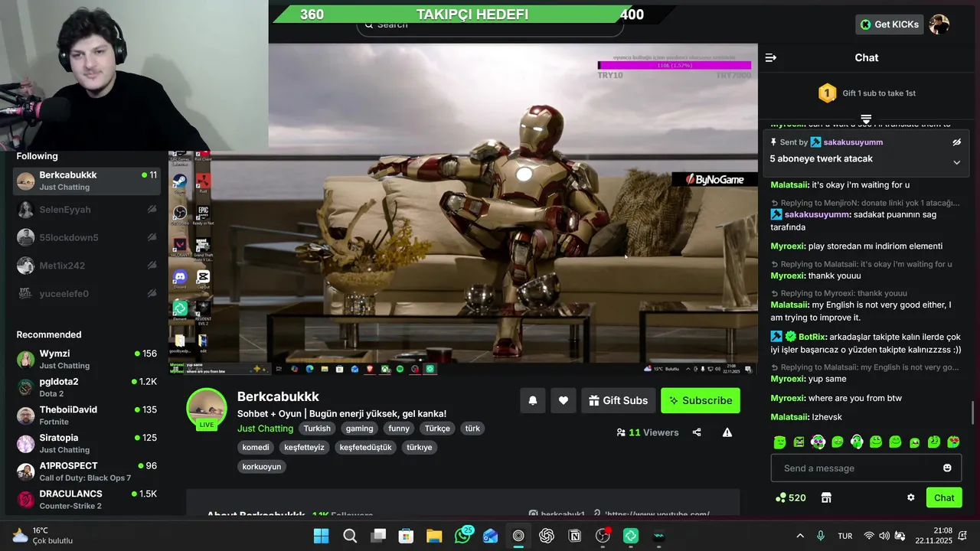This screenshot has width=980, height=551.
Task: Click the taskbar microphone tray icon
Action: point(821,536)
